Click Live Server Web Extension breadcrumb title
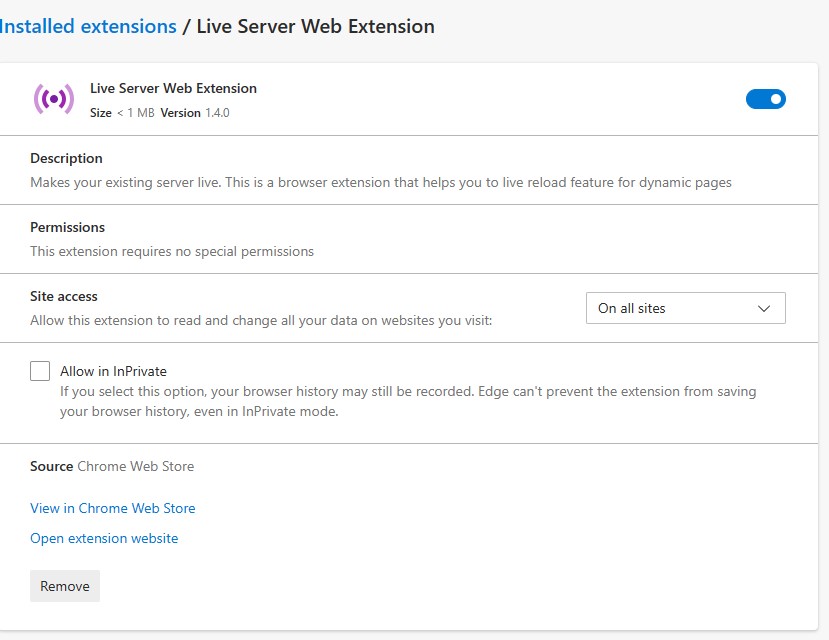The image size is (829, 640). click(x=316, y=26)
